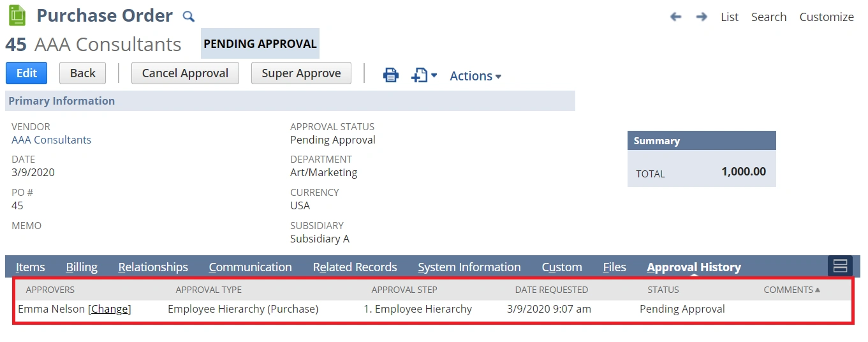Click the green Purchase Order document icon

tap(17, 15)
